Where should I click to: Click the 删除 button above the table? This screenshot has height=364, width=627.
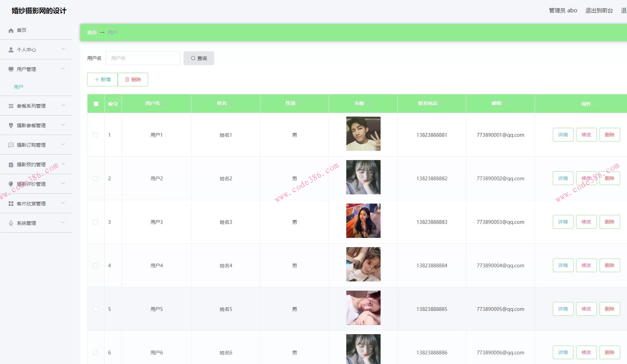(133, 80)
